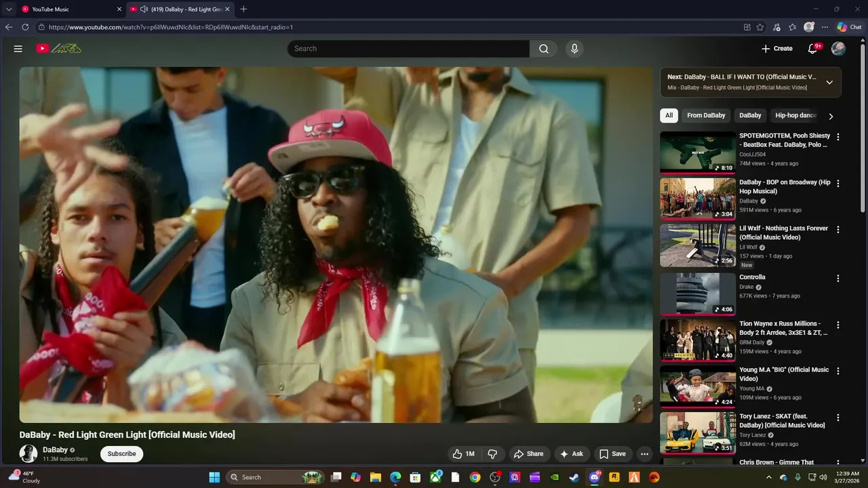Open Copilot Chat in browser
Screen dimensions: 868x488
(849, 27)
